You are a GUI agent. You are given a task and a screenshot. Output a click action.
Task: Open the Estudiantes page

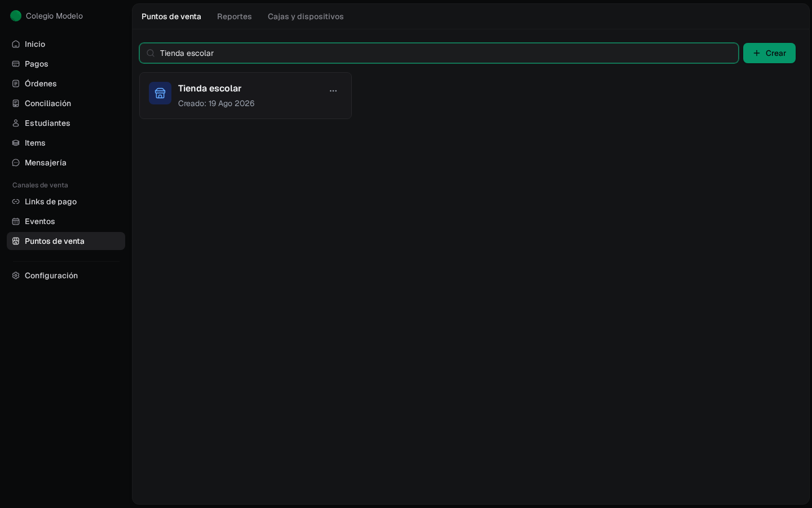pyautogui.click(x=66, y=123)
